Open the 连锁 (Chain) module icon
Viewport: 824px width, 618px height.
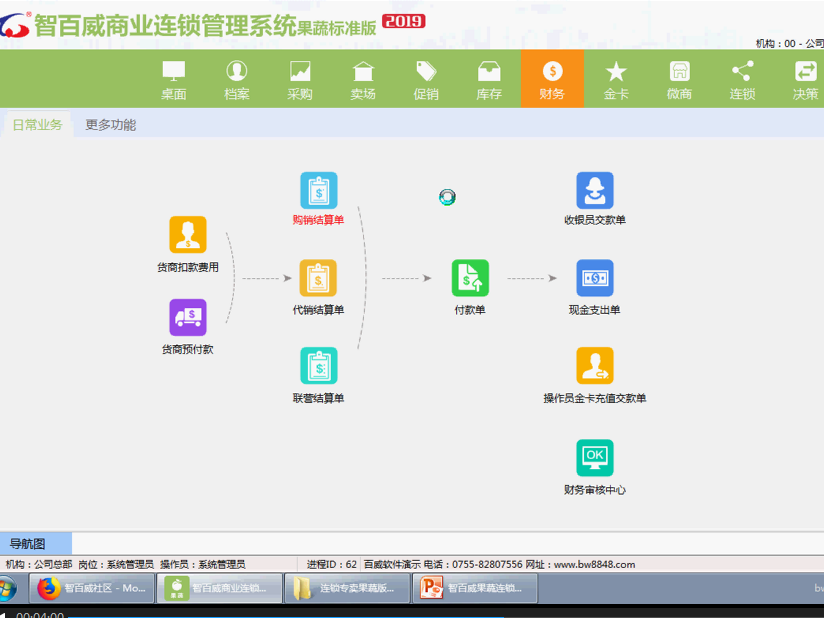(x=742, y=78)
